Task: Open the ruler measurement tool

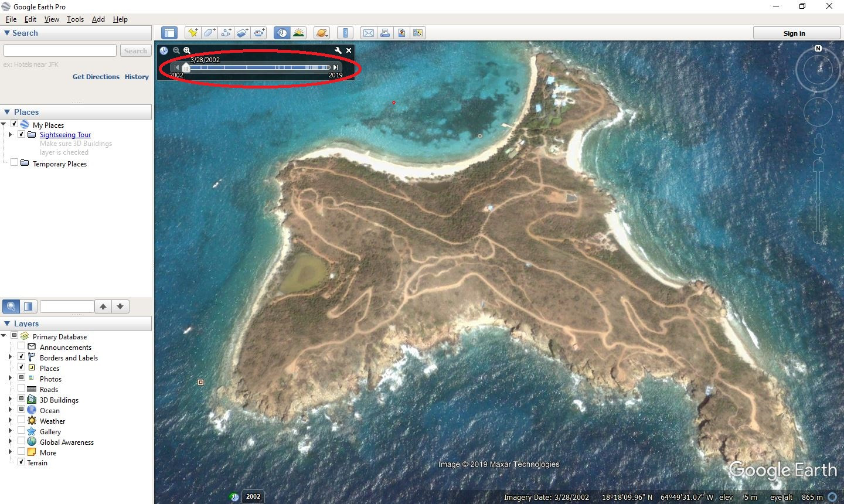Action: click(x=345, y=33)
